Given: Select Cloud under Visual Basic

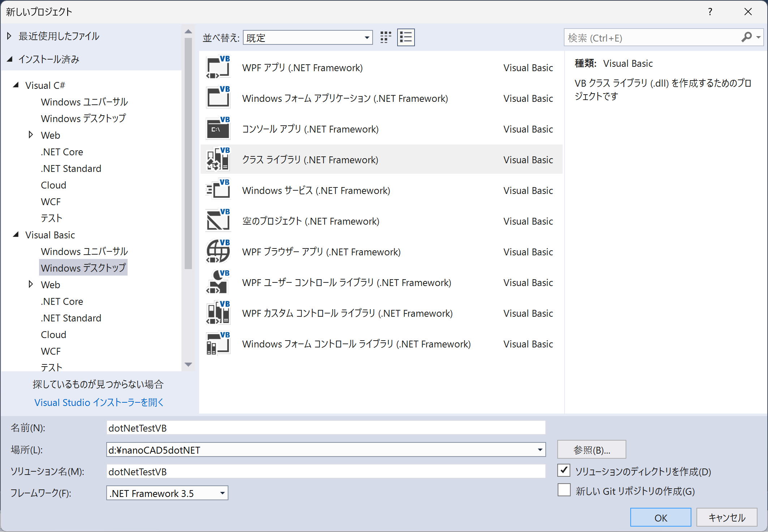Looking at the screenshot, I should click(x=53, y=334).
